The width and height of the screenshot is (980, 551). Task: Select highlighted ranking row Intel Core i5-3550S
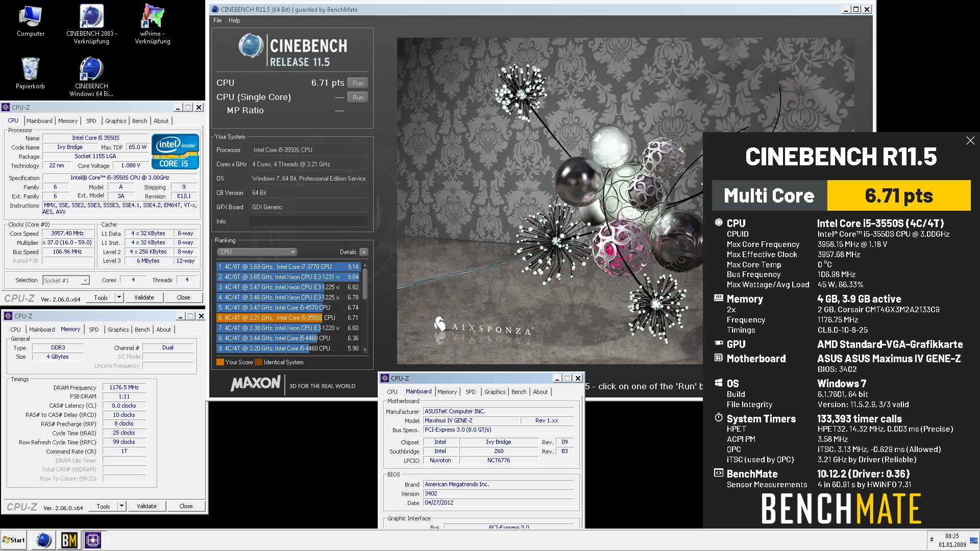pos(288,318)
